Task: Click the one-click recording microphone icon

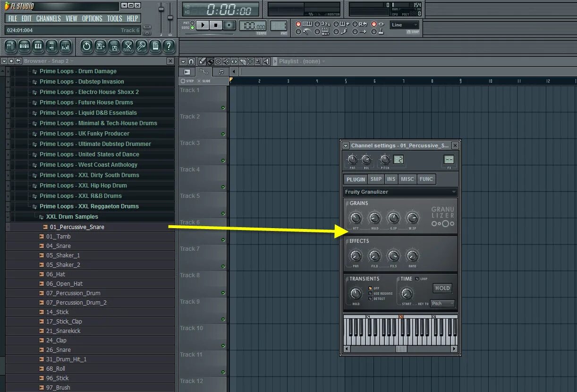Action: (x=141, y=46)
